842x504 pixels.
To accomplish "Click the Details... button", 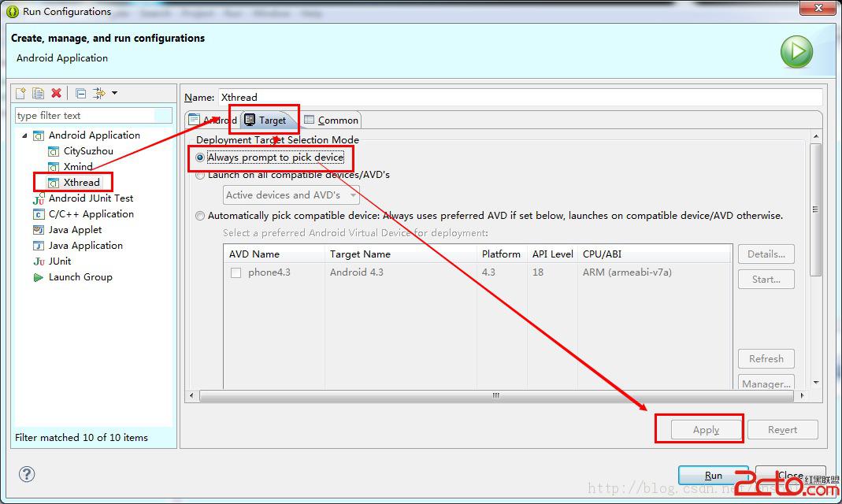I will tap(766, 254).
